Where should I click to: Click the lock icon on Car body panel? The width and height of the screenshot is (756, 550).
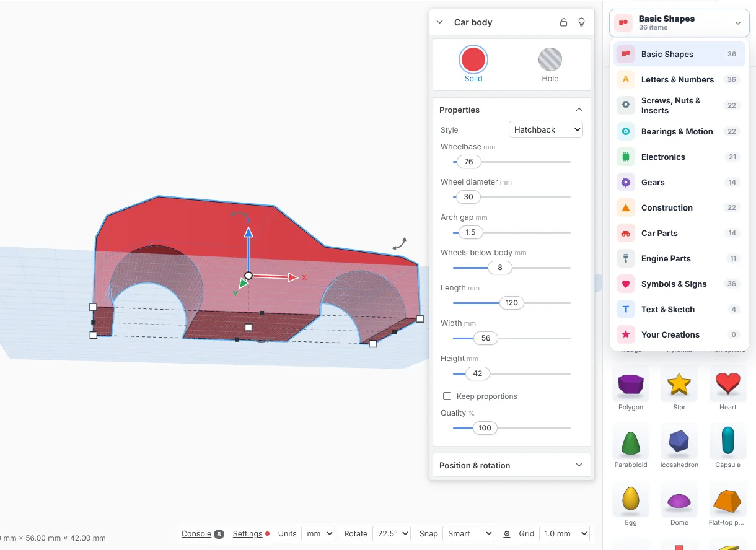pos(563,22)
